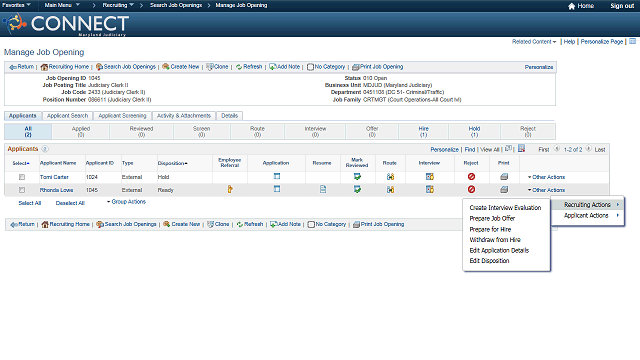
Task: Print Rhonda Lowe's application
Action: click(504, 189)
